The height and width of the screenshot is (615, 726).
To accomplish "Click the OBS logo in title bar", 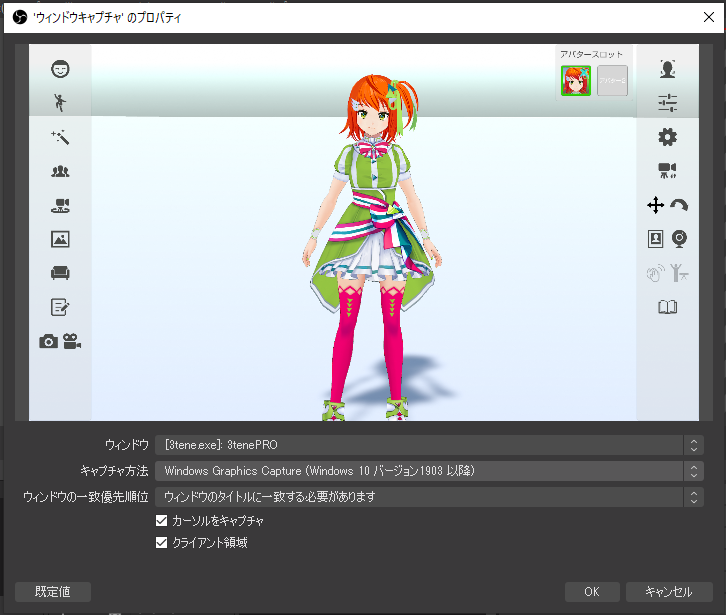I will pos(20,18).
